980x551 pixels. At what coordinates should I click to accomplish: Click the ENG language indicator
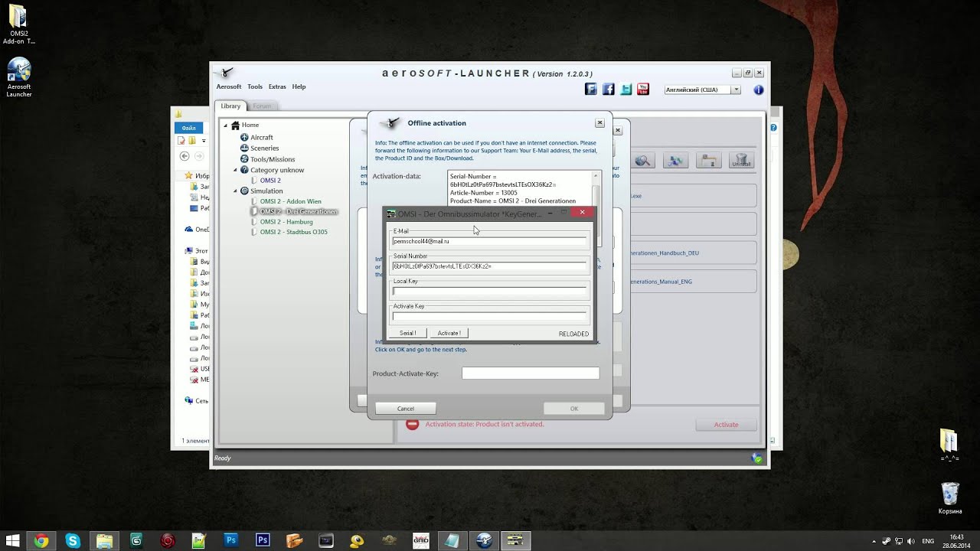click(x=928, y=540)
